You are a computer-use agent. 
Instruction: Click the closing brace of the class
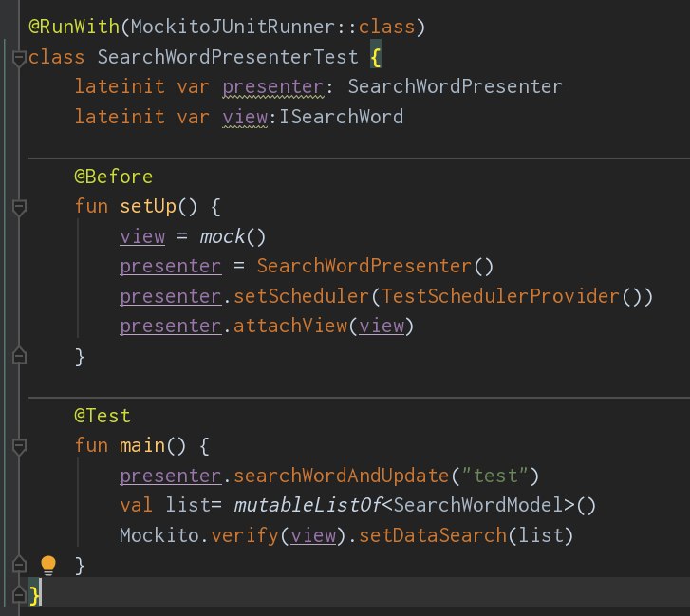coord(34,595)
